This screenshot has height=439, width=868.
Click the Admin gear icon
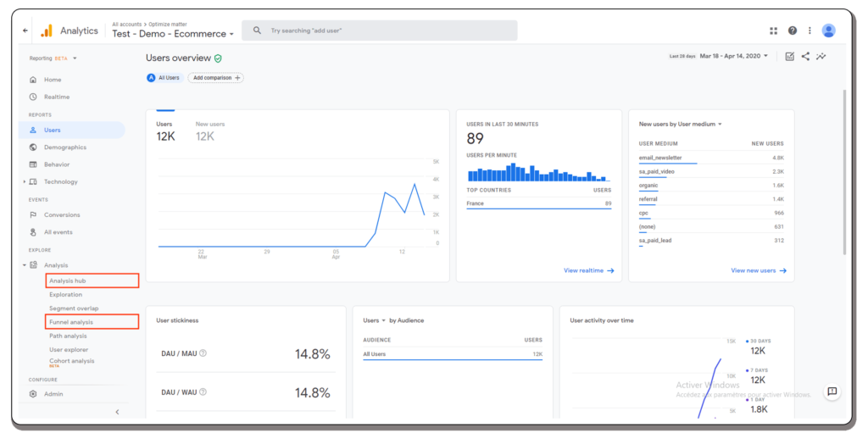[33, 394]
